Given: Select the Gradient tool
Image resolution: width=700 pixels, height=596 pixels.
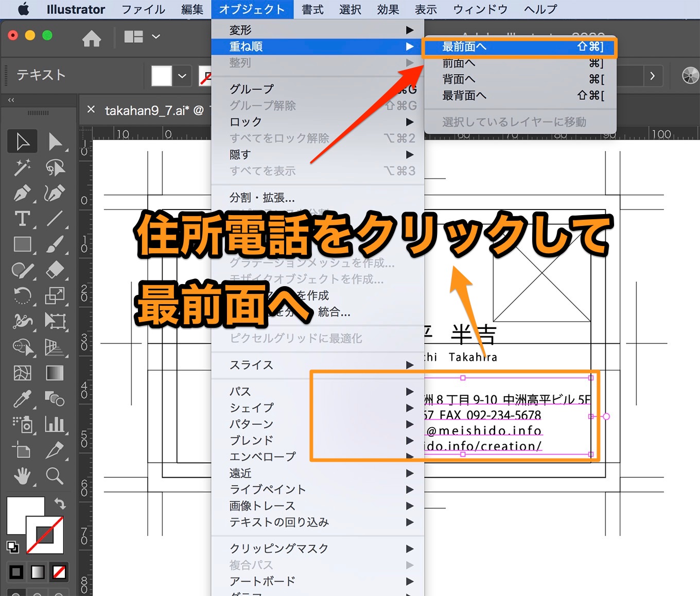Looking at the screenshot, I should 55,373.
